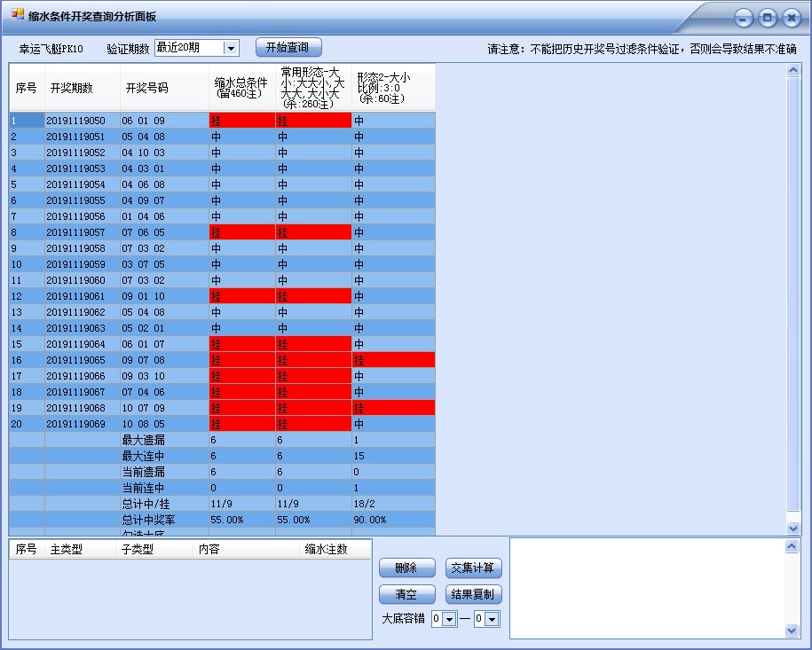Click the 开奖号码 column header

click(154, 89)
